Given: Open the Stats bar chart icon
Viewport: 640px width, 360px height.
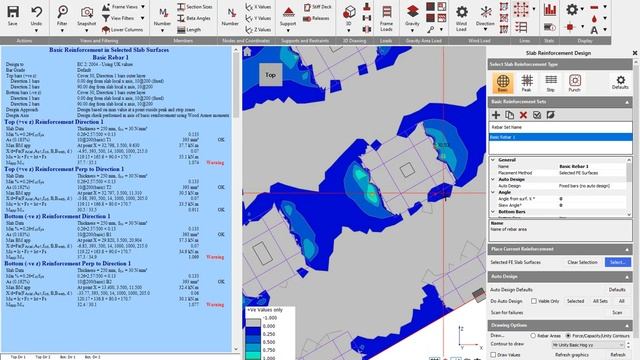Looking at the screenshot, I should [x=550, y=9].
